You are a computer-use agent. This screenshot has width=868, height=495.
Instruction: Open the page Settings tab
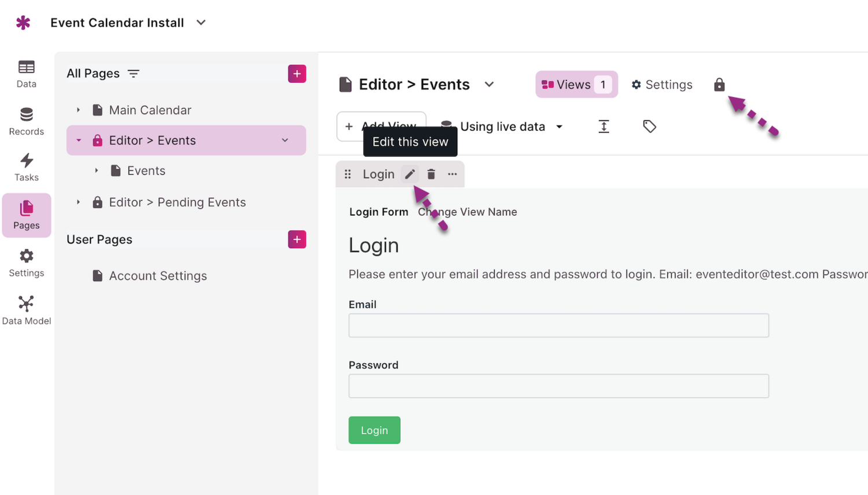pos(662,84)
